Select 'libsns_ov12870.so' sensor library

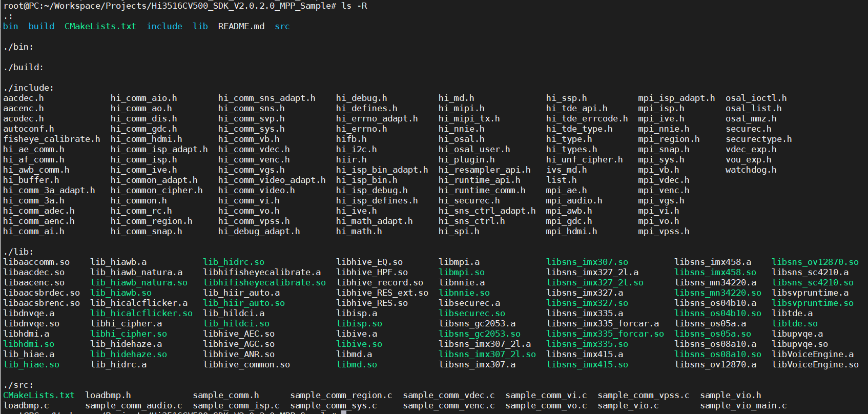coord(815,262)
